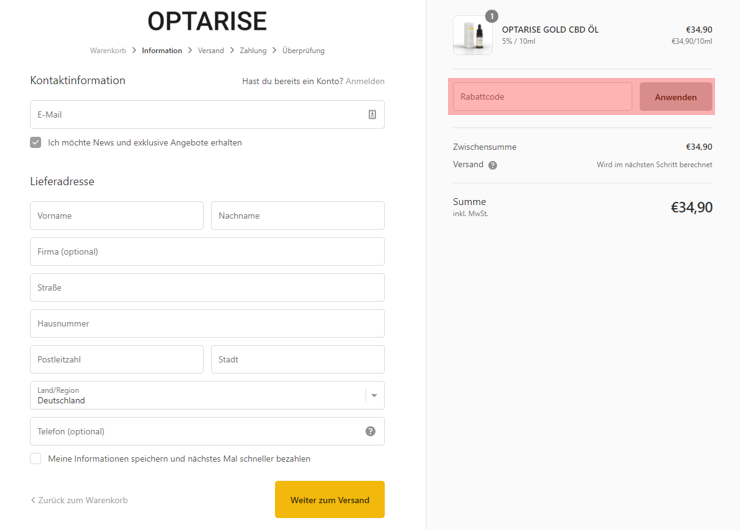Screen dimensions: 740x530
Task: Focus the Straße input field
Action: 207,287
